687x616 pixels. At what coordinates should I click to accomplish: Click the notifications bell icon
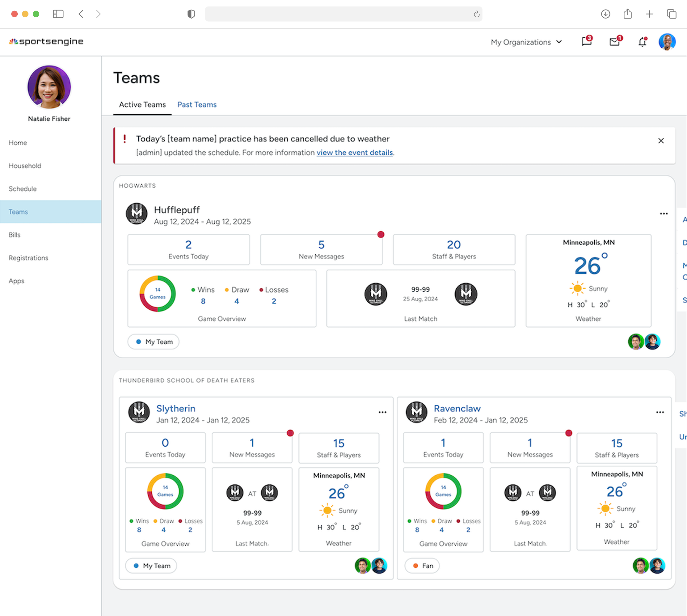[x=642, y=42]
